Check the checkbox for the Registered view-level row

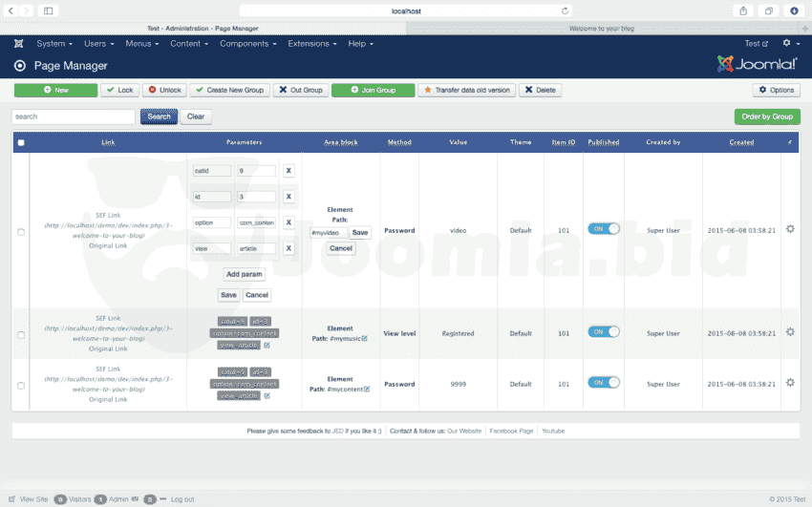click(x=21, y=334)
